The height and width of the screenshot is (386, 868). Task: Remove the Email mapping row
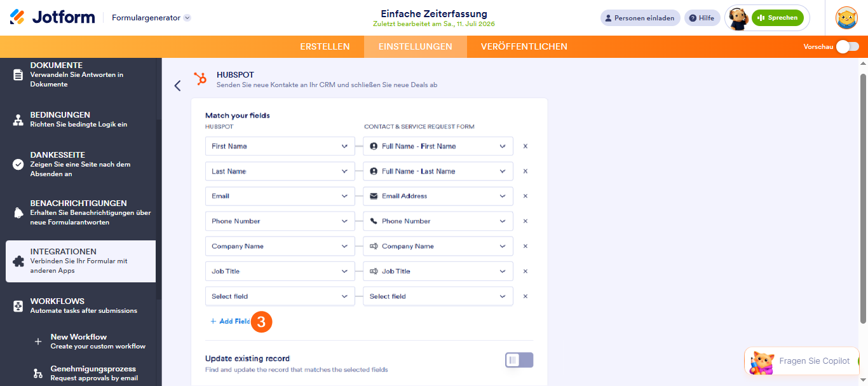(526, 196)
